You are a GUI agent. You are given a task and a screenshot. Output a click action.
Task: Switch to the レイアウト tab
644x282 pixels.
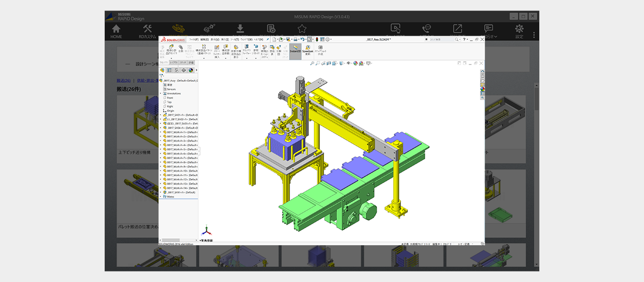173,63
